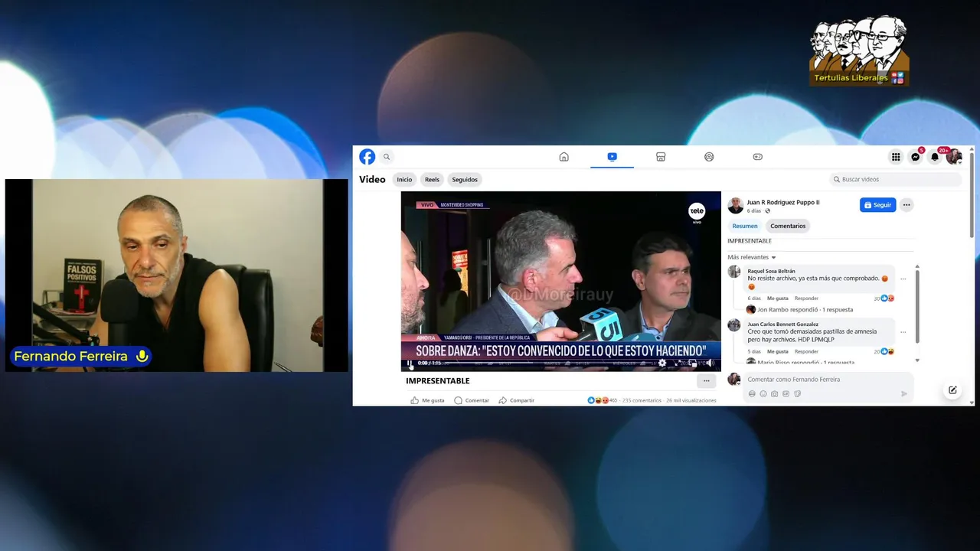
Task: Expand video to fullscreen icon
Action: pos(678,363)
